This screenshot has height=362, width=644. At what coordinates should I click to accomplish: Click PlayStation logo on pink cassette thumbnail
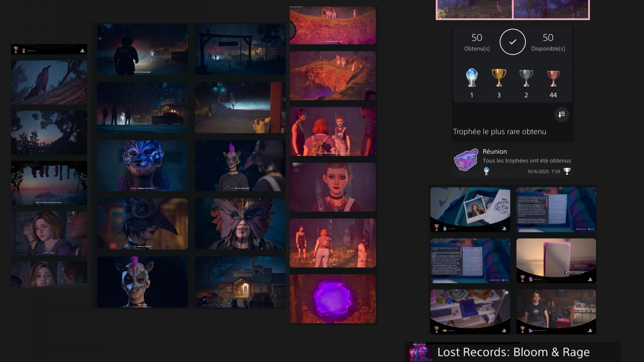pos(590,280)
